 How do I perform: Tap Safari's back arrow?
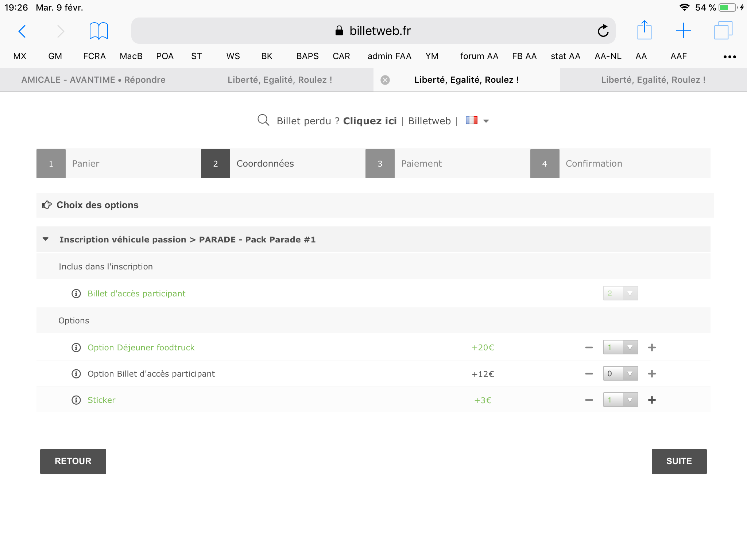(x=22, y=31)
